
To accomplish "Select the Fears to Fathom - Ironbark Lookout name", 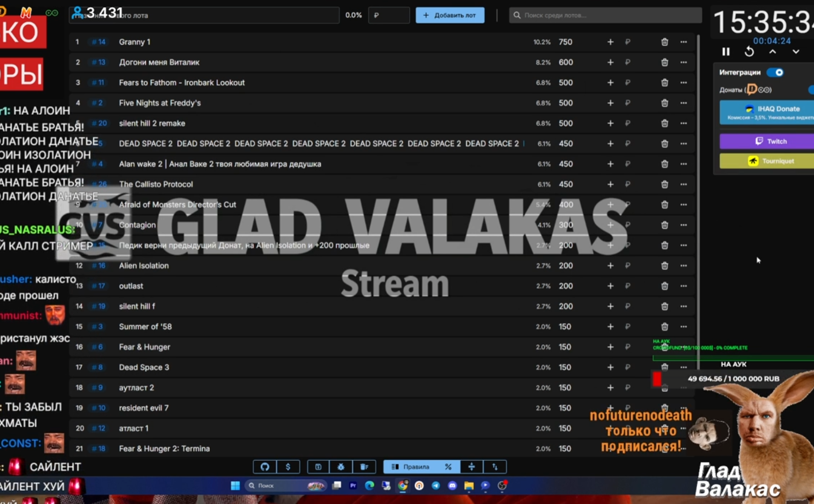I will tap(182, 83).
